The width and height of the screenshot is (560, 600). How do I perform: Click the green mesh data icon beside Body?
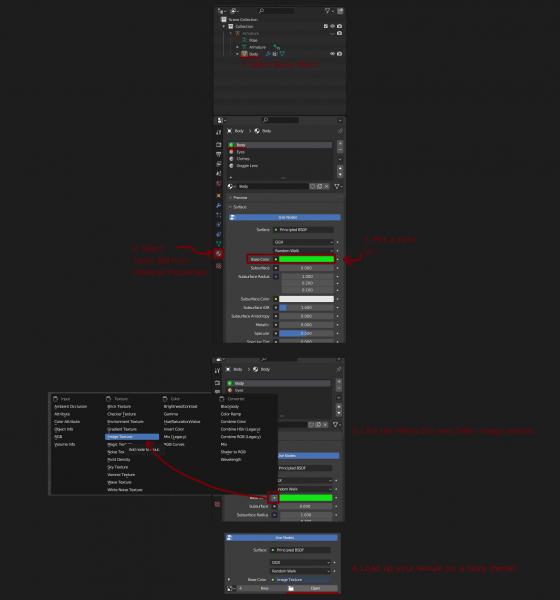pyautogui.click(x=282, y=54)
